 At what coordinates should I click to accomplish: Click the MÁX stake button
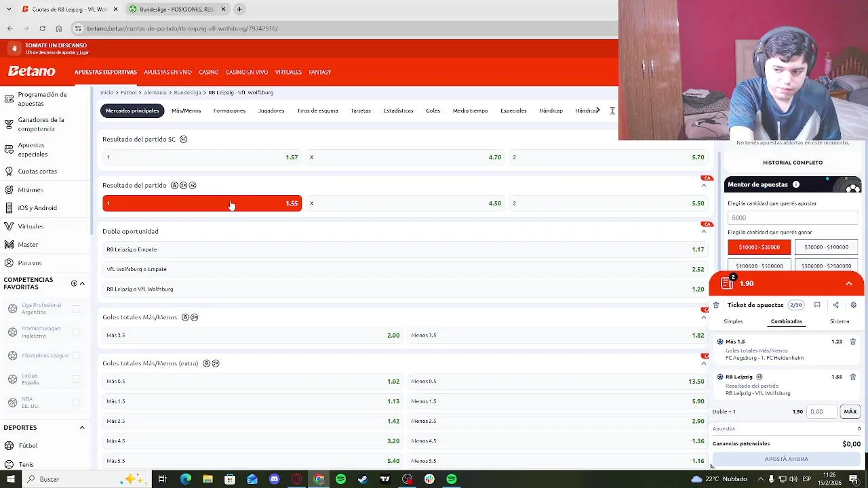[x=850, y=411]
